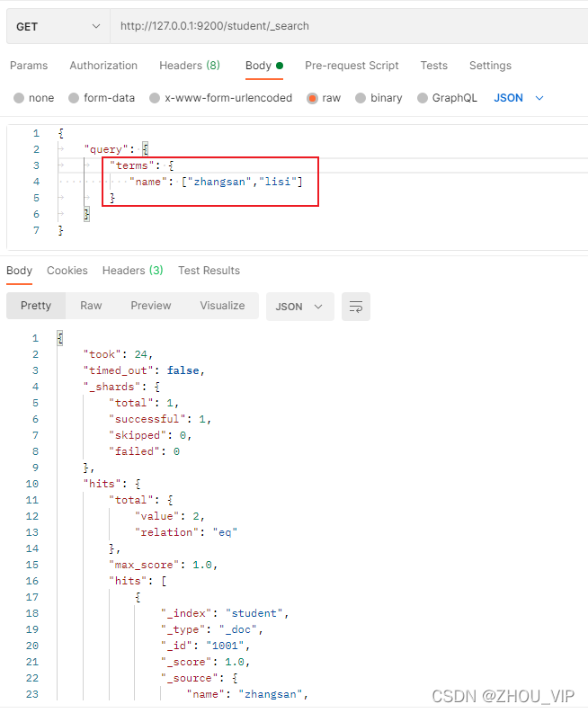588x713 pixels.
Task: Open the response Headers (3) tab
Action: click(x=132, y=271)
